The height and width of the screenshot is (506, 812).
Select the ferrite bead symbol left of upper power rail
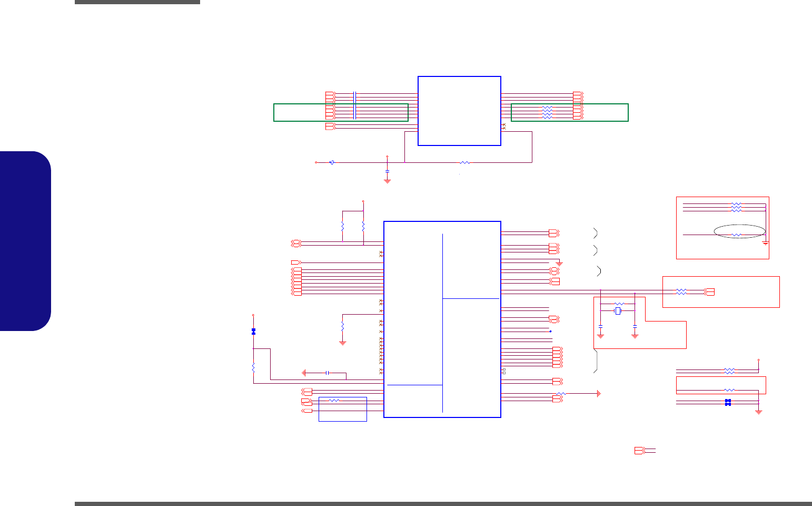tap(332, 162)
